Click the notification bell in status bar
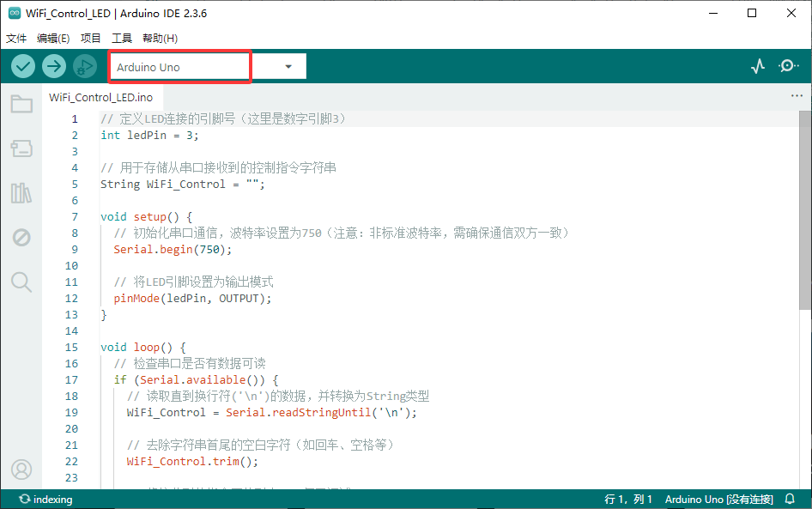The width and height of the screenshot is (812, 509). [790, 499]
